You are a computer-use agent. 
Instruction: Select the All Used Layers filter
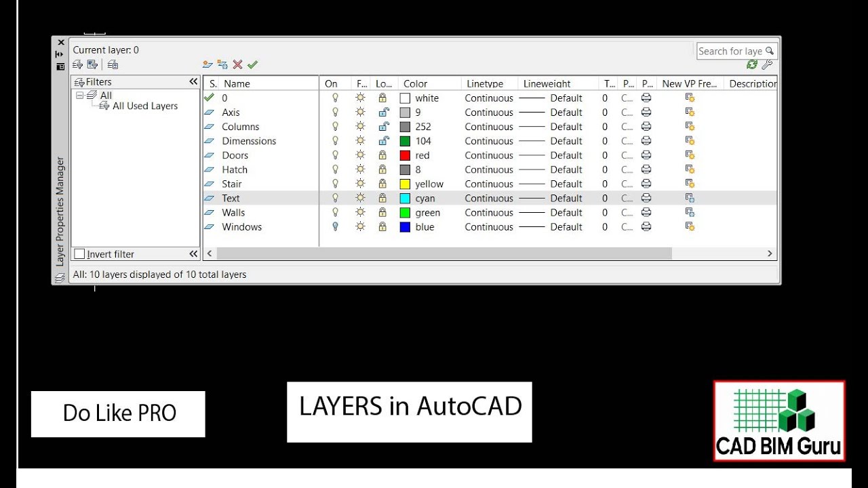tap(145, 106)
